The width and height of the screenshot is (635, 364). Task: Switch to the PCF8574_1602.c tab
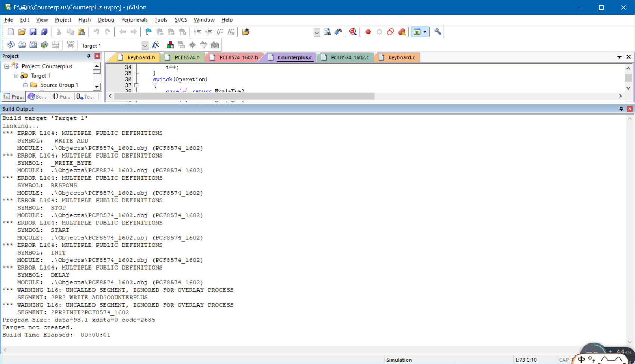pyautogui.click(x=346, y=57)
